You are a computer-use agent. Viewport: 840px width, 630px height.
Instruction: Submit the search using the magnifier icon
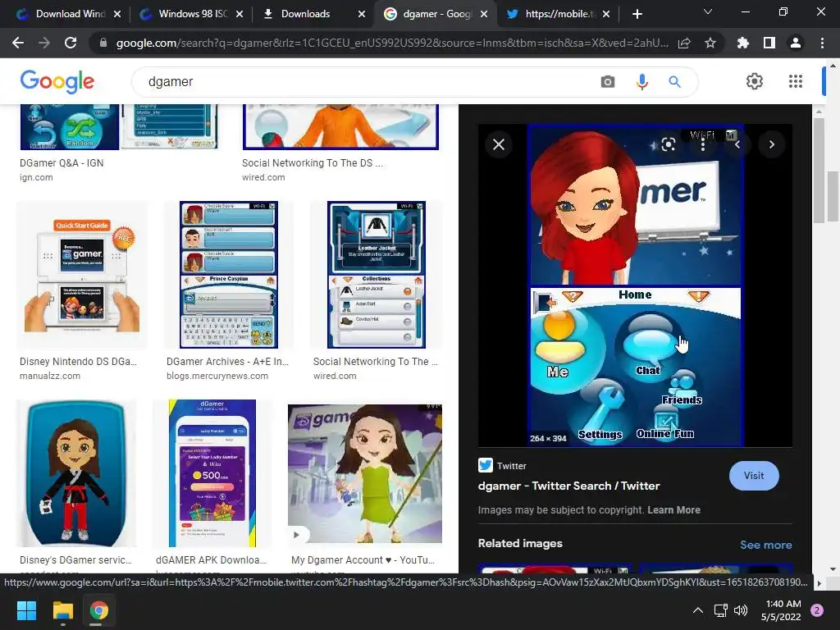tap(674, 82)
